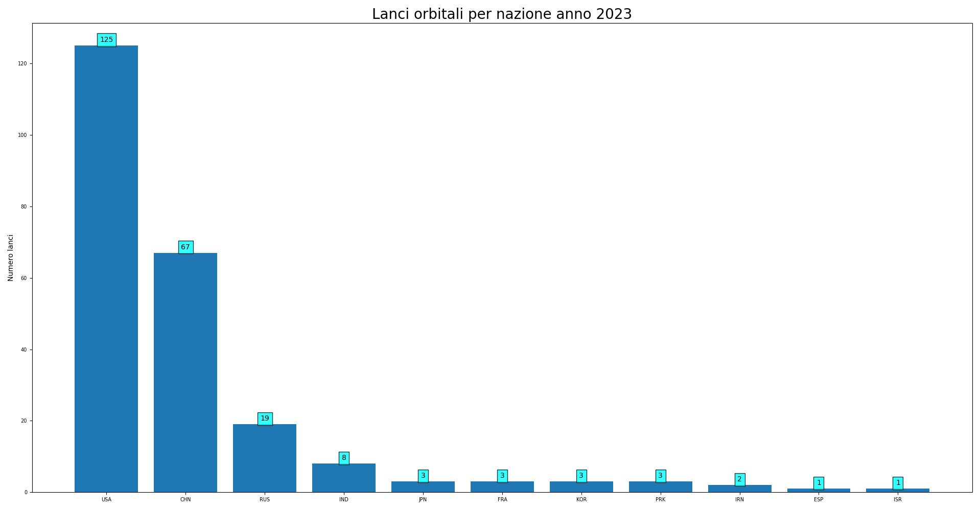The image size is (980, 510).
Task: Click the 100 tick on the y-axis
Action: pyautogui.click(x=24, y=135)
